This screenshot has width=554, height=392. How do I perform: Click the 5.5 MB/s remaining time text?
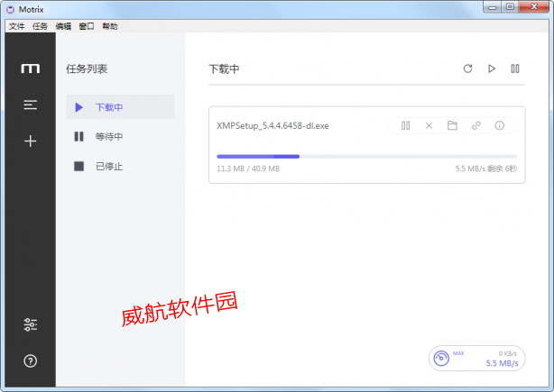486,169
